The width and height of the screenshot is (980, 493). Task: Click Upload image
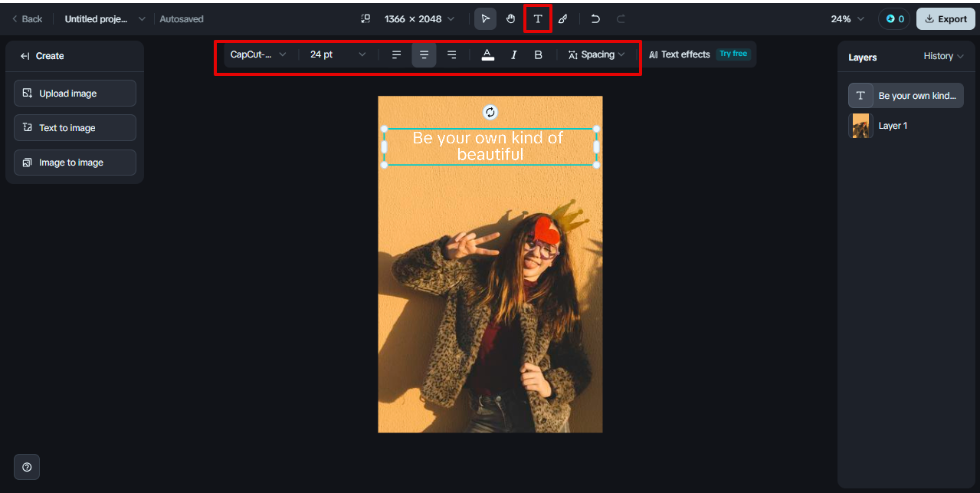point(75,93)
